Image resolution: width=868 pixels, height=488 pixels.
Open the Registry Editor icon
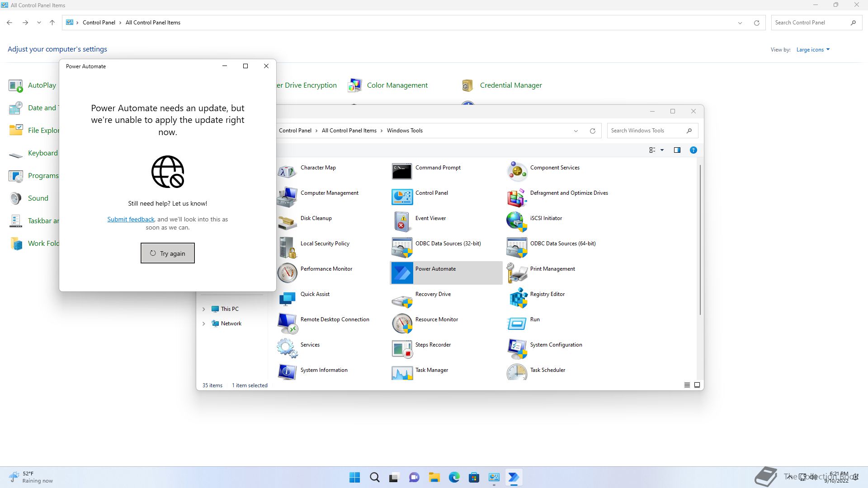click(x=518, y=298)
